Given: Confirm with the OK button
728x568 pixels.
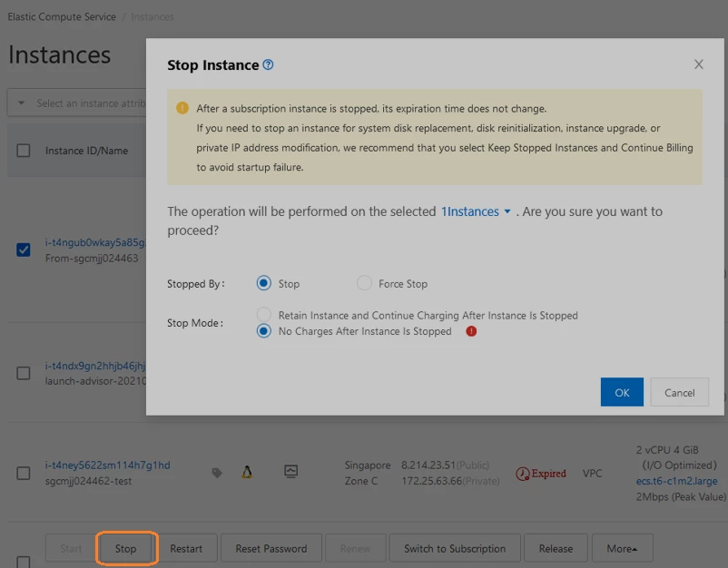Looking at the screenshot, I should tap(622, 392).
